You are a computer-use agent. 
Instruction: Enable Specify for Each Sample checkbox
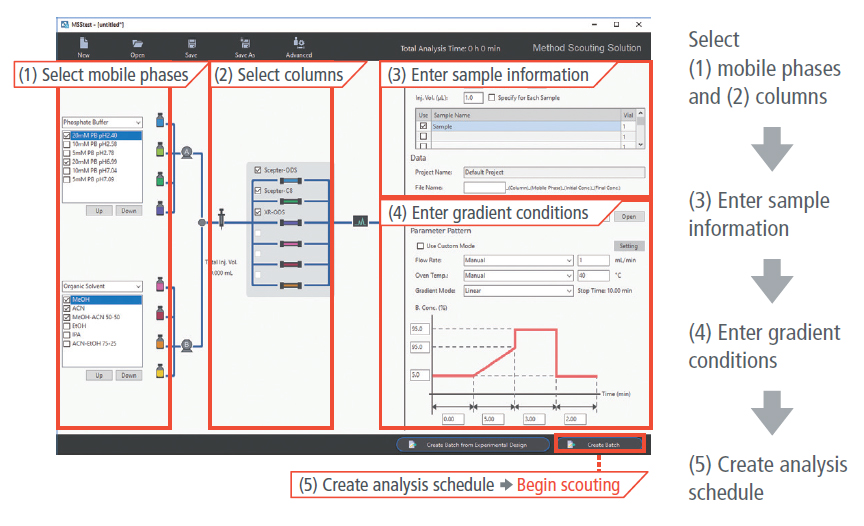(492, 97)
